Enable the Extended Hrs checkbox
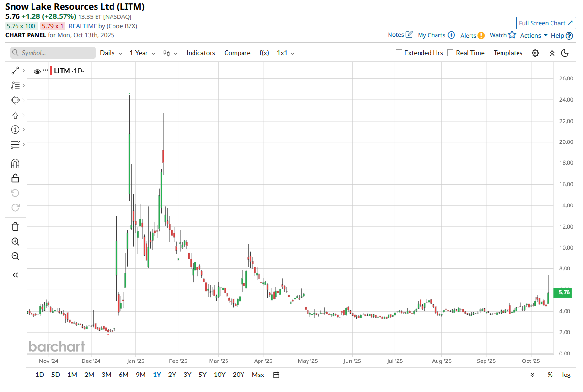Image resolution: width=583 pixels, height=392 pixels. (x=399, y=53)
